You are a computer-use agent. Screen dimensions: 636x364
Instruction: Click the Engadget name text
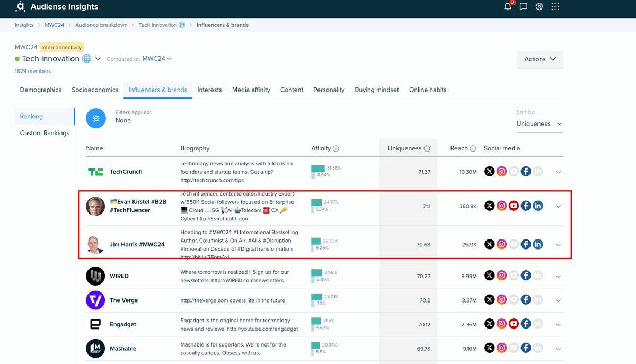[123, 325]
